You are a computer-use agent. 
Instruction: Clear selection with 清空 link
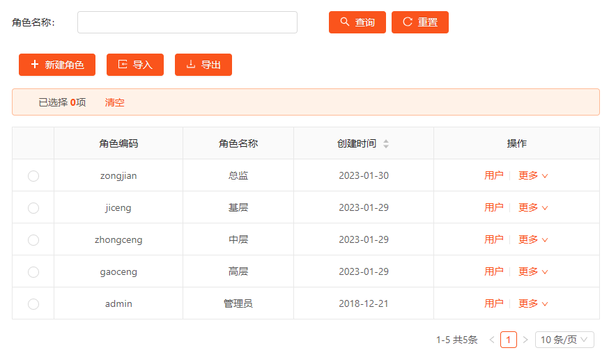tap(115, 102)
